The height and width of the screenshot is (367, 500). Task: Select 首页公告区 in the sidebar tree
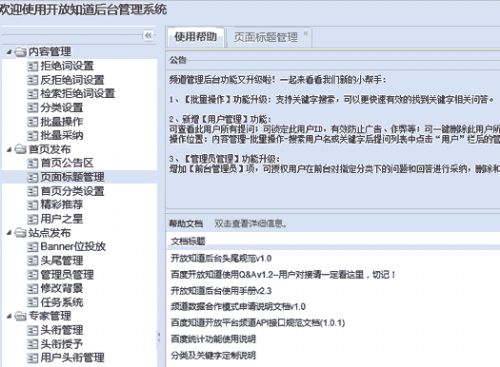[x=67, y=163]
